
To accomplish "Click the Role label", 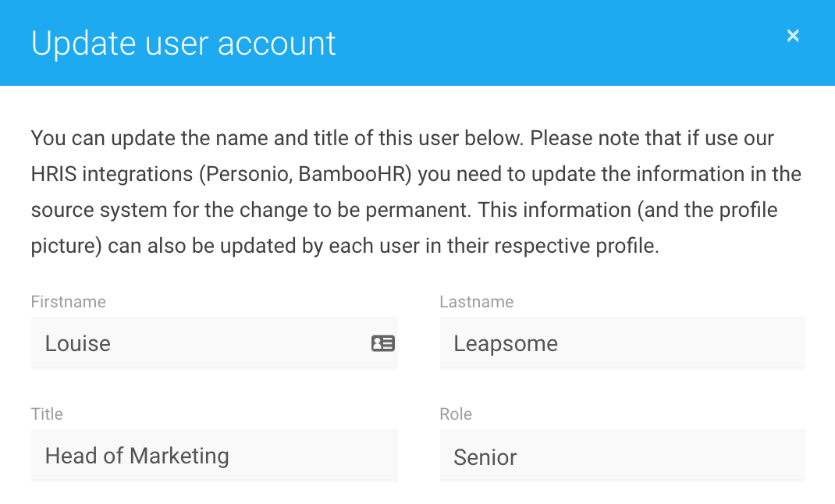I will coord(456,414).
